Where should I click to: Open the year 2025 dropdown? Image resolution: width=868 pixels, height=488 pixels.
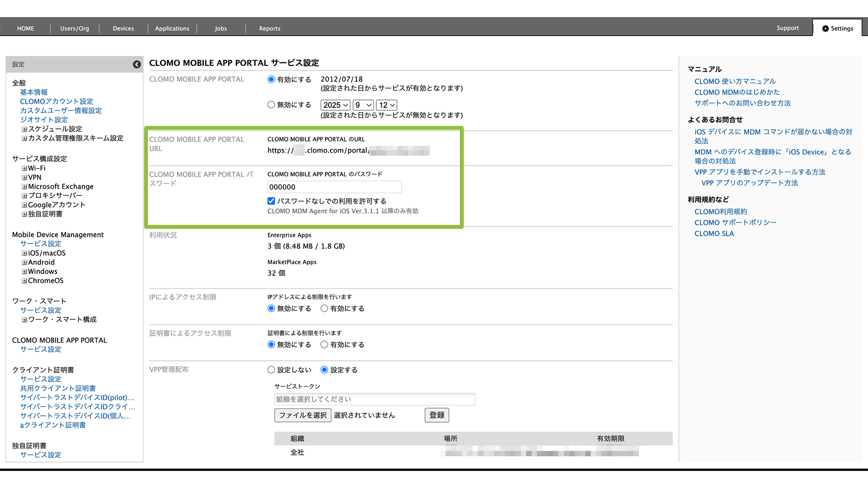pyautogui.click(x=335, y=105)
